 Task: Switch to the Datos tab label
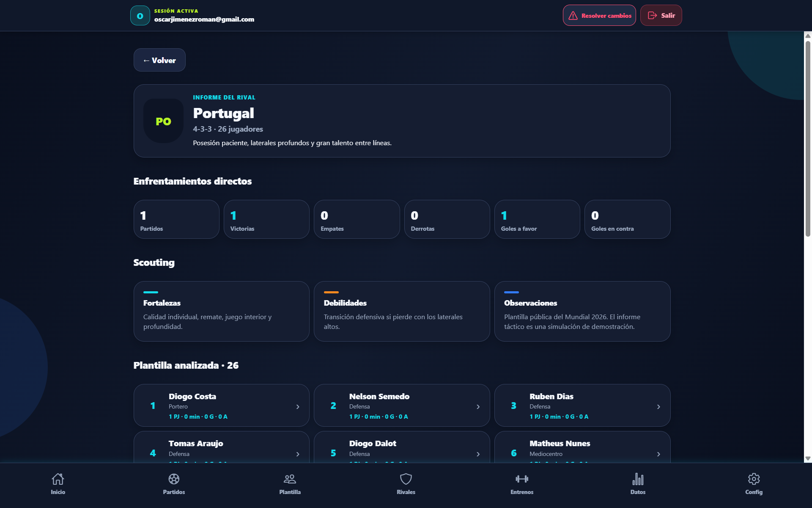coord(638,492)
